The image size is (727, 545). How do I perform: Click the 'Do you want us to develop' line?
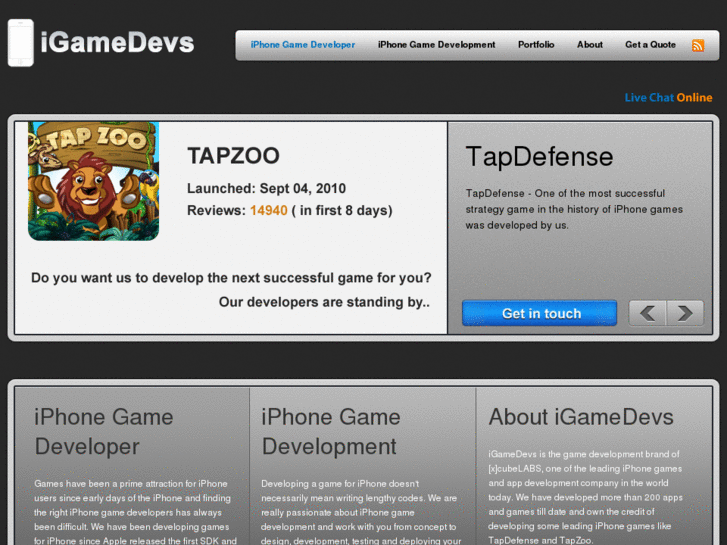pyautogui.click(x=231, y=278)
